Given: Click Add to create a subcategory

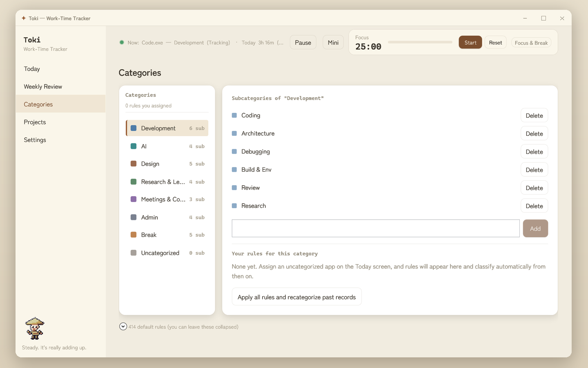Looking at the screenshot, I should pos(535,228).
